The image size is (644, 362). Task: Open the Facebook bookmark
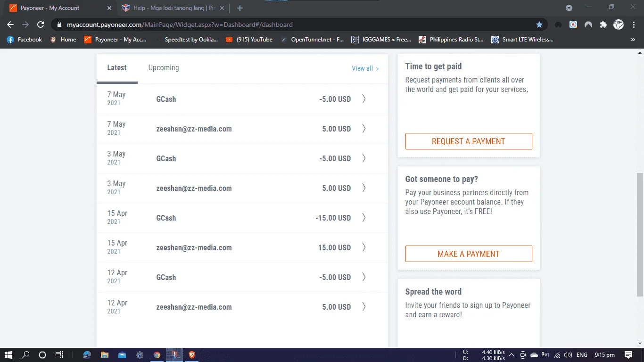pos(25,40)
